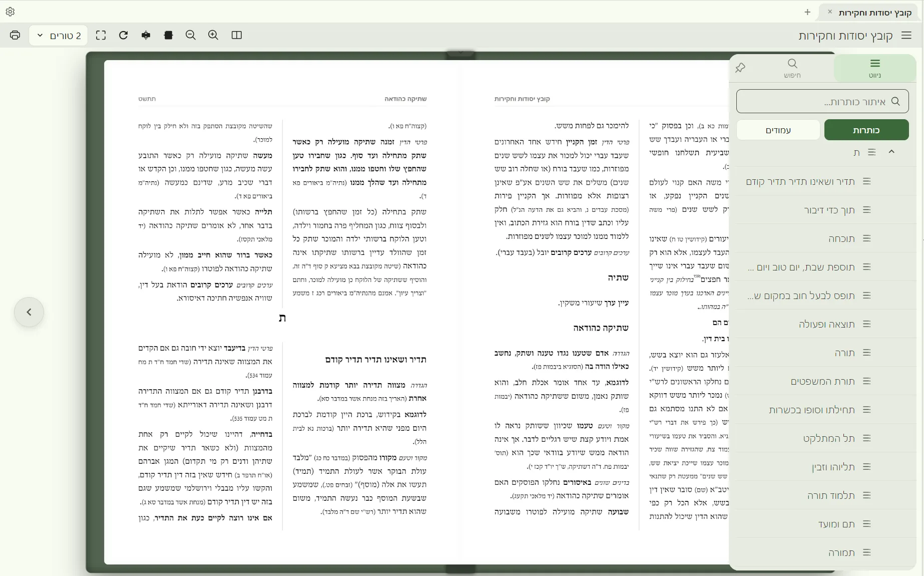
Task: Toggle split two-pane view icon
Action: click(x=237, y=35)
